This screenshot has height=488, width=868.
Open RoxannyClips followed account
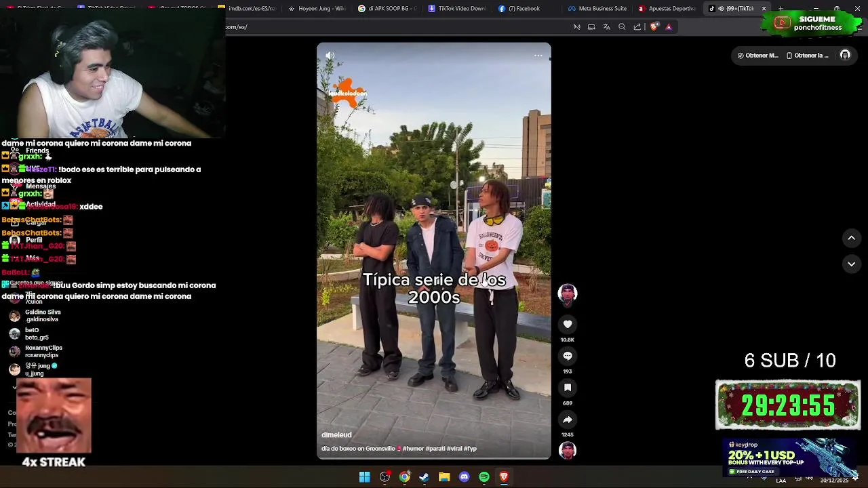(x=37, y=352)
